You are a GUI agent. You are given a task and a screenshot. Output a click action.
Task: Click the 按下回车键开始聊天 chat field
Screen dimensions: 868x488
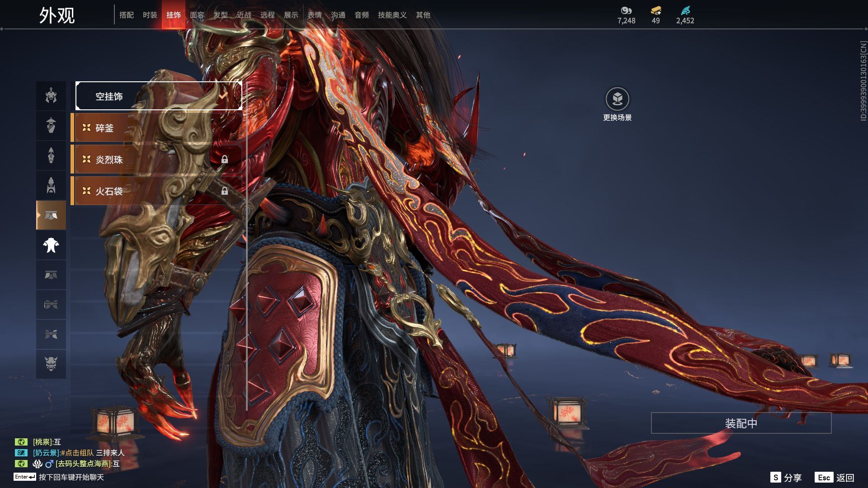pos(71,477)
